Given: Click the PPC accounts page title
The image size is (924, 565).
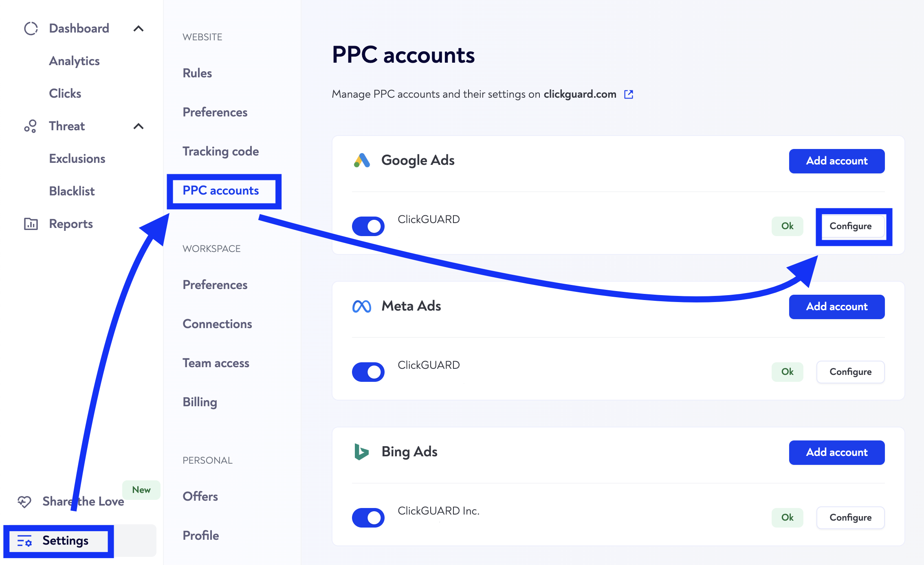Looking at the screenshot, I should coord(403,55).
